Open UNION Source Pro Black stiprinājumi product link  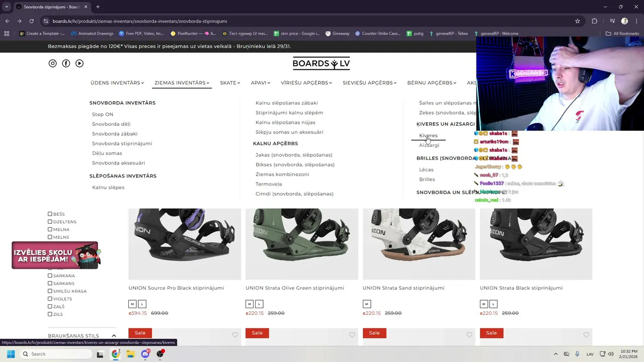click(176, 288)
